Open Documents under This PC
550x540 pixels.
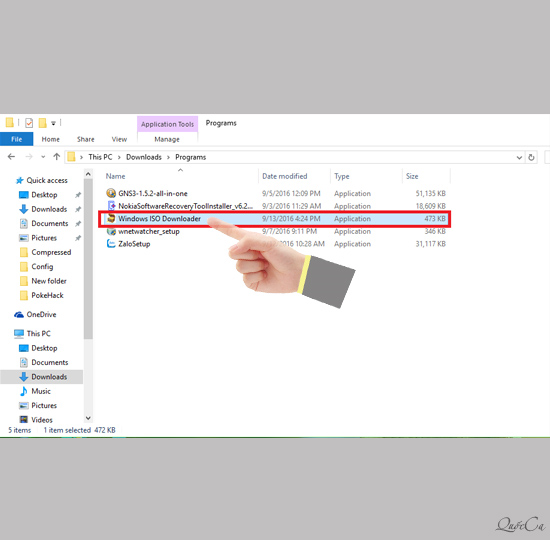50,362
